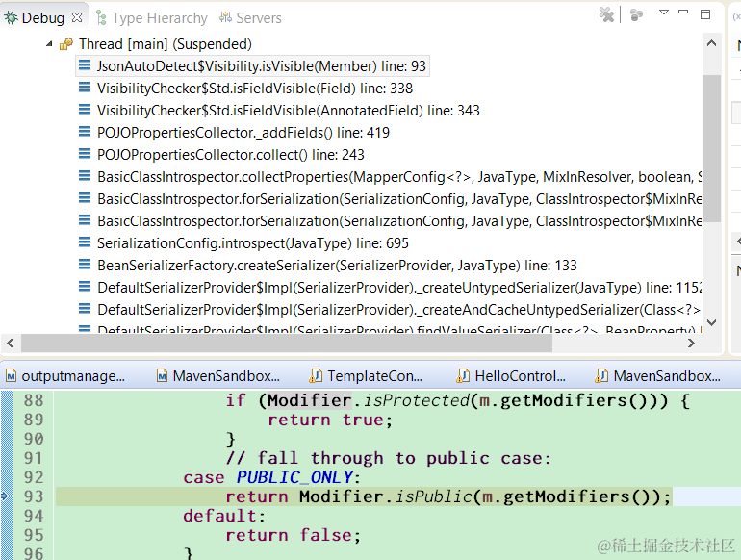This screenshot has height=560, width=741.
Task: Click stack icon of isFieldVisible(AnnotatedField) row
Action: [85, 110]
